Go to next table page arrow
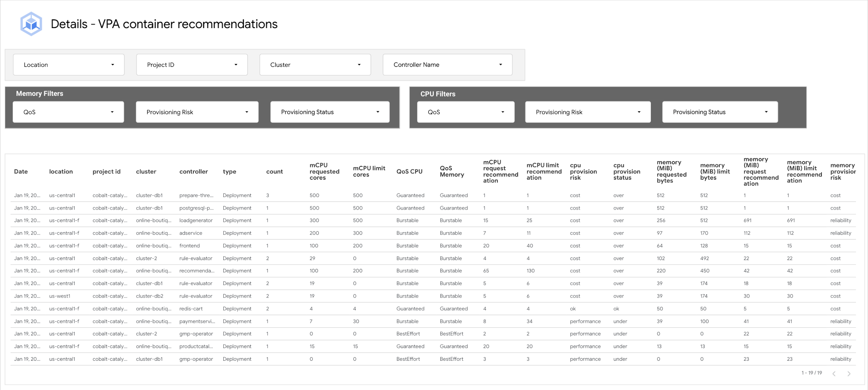 click(849, 373)
